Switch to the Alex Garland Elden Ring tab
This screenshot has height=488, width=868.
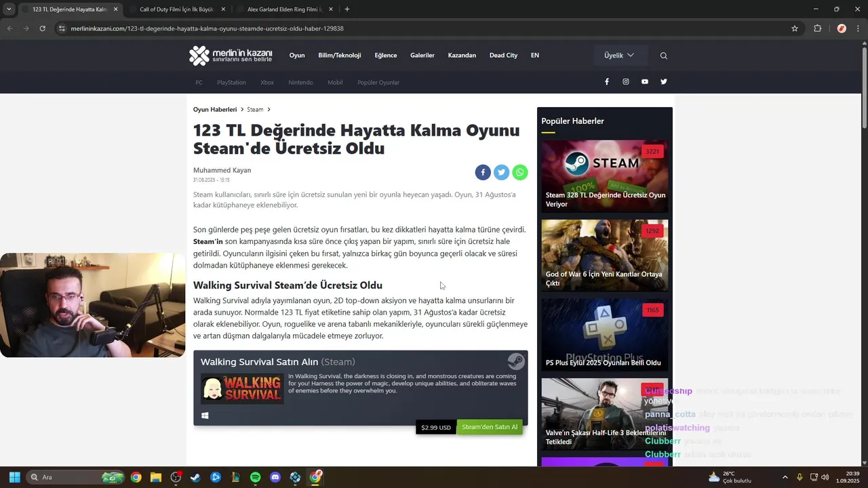[284, 9]
